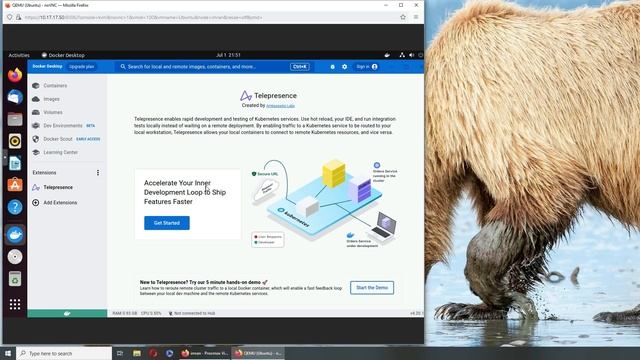Screen dimensions: 640x360
Task: Click Windows taskbar search box
Action: pyautogui.click(x=64, y=353)
